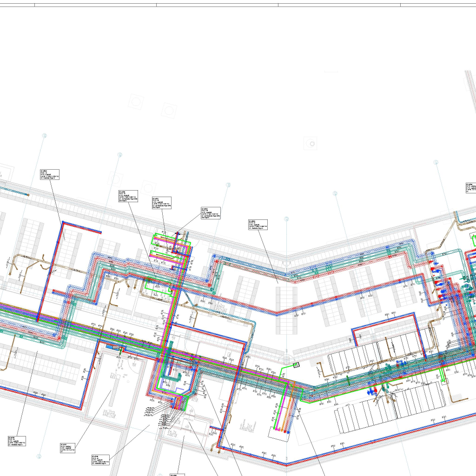The image size is (476, 476).
Task: Click the small green device box beside the corridor
Action: pyautogui.click(x=295, y=365)
